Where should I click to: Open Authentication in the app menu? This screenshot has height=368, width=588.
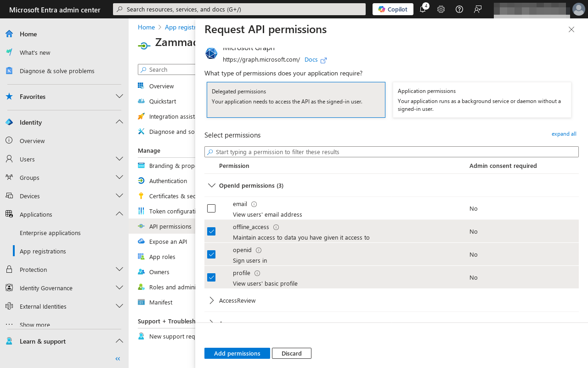[168, 181]
